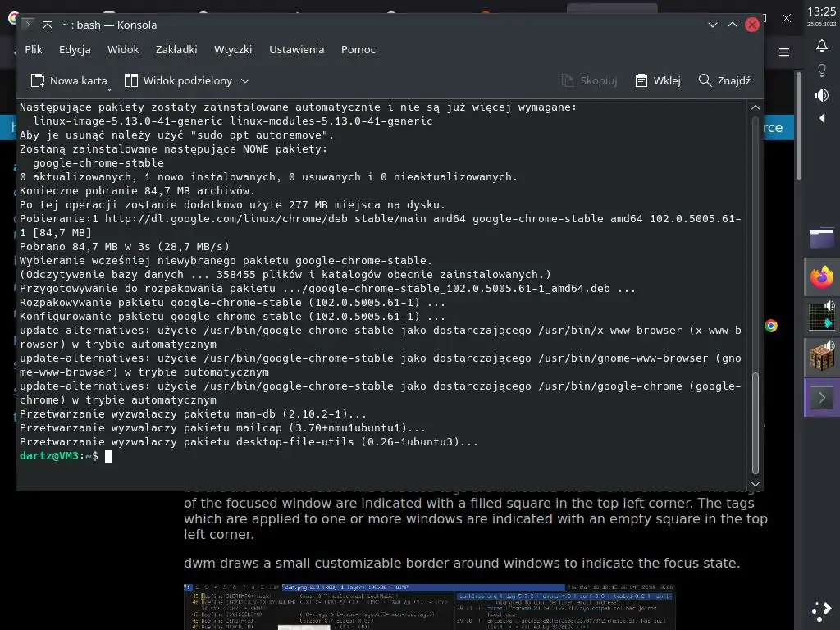This screenshot has width=840, height=630.
Task: Maximize Konsola with the up chevron
Action: 733,25
